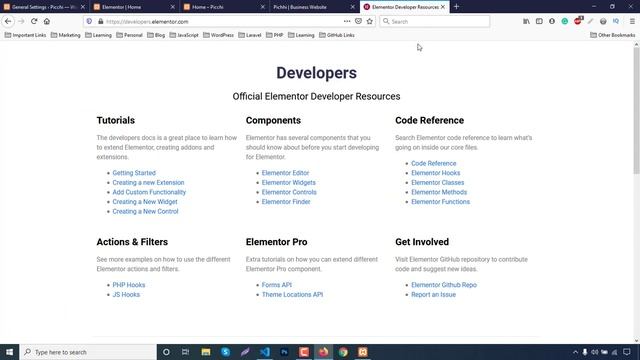Open Task View in the taskbar
Screen dimensions: 640x360
coord(185,352)
